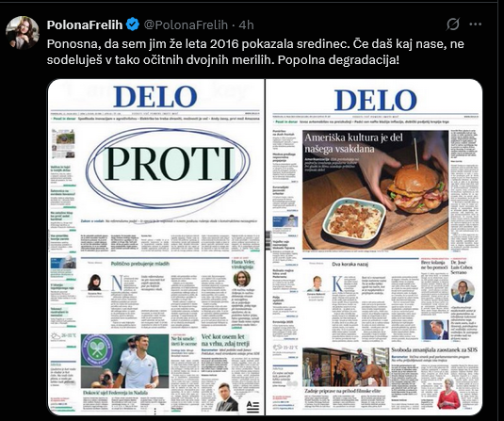Open the PolonaFrelih display name link
The height and width of the screenshot is (421, 504).
pyautogui.click(x=85, y=24)
